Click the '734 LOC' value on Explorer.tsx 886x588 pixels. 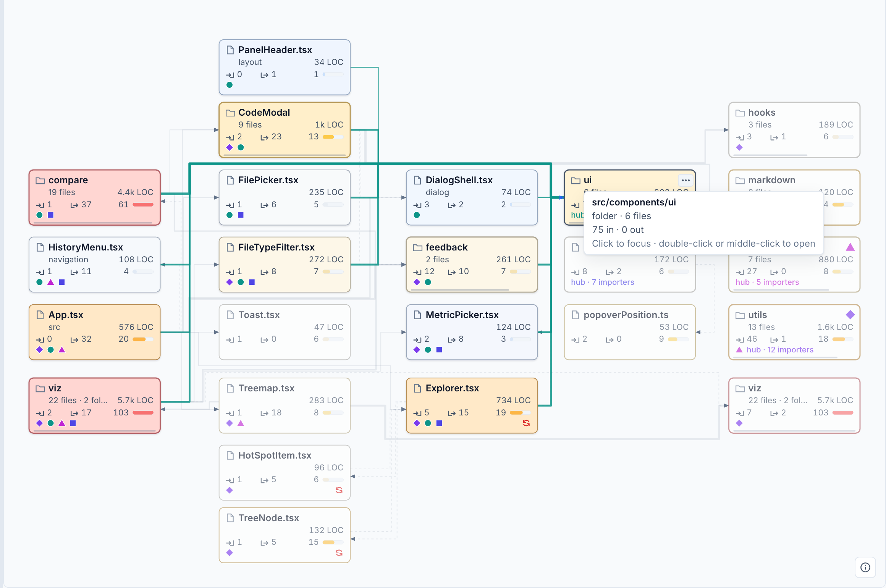coord(513,400)
